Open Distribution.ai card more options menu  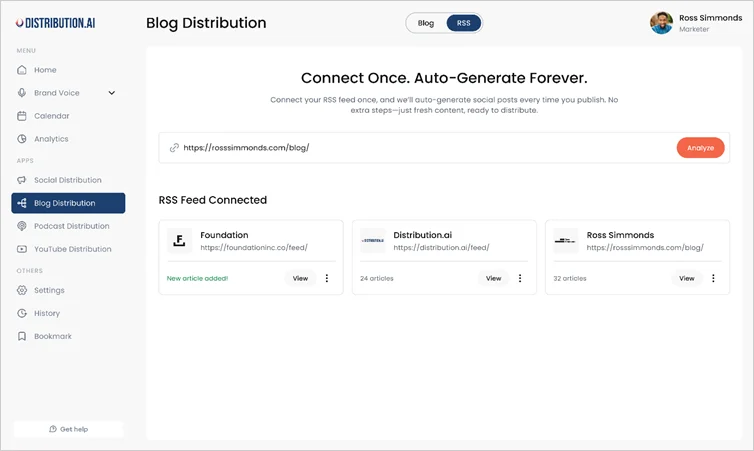pyautogui.click(x=520, y=278)
